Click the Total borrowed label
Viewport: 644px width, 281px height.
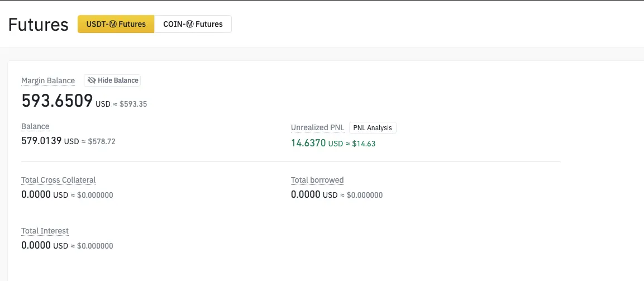(x=317, y=180)
